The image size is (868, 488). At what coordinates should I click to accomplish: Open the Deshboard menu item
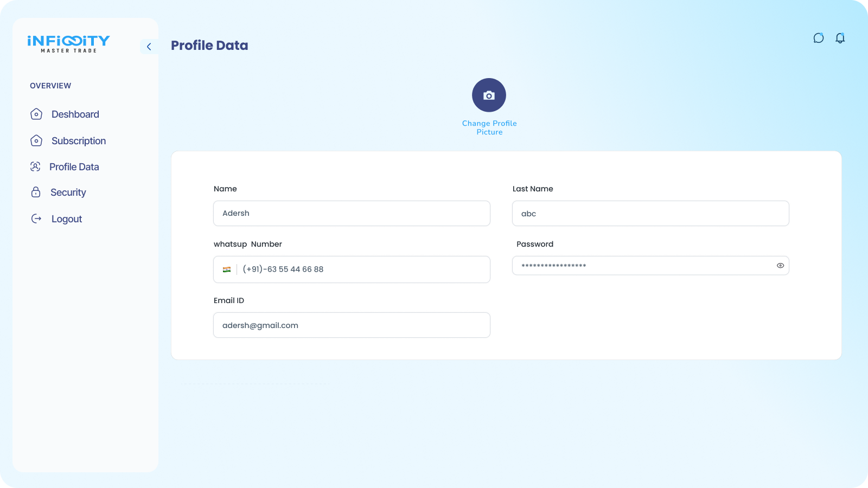click(75, 114)
